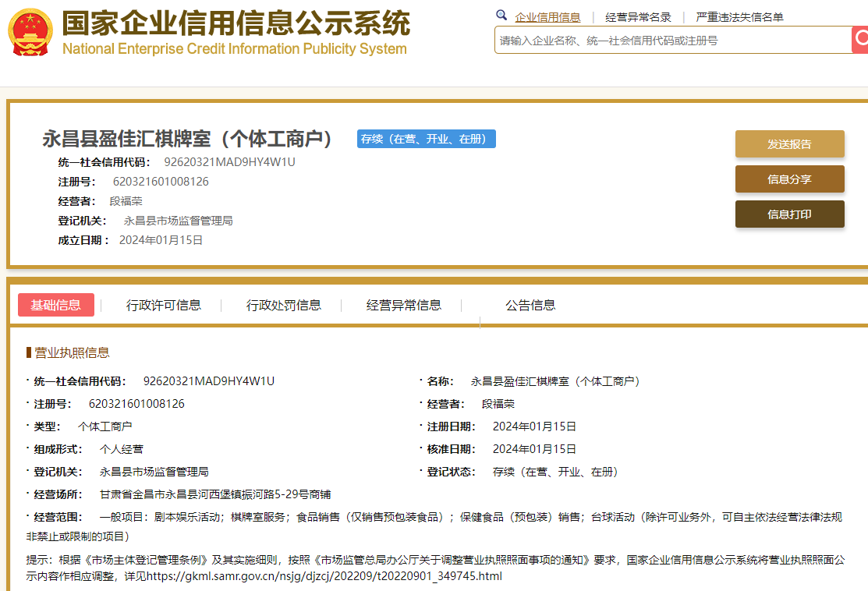Click establishment date 2024年01月15日 in header card
The height and width of the screenshot is (591, 868).
[x=161, y=240]
